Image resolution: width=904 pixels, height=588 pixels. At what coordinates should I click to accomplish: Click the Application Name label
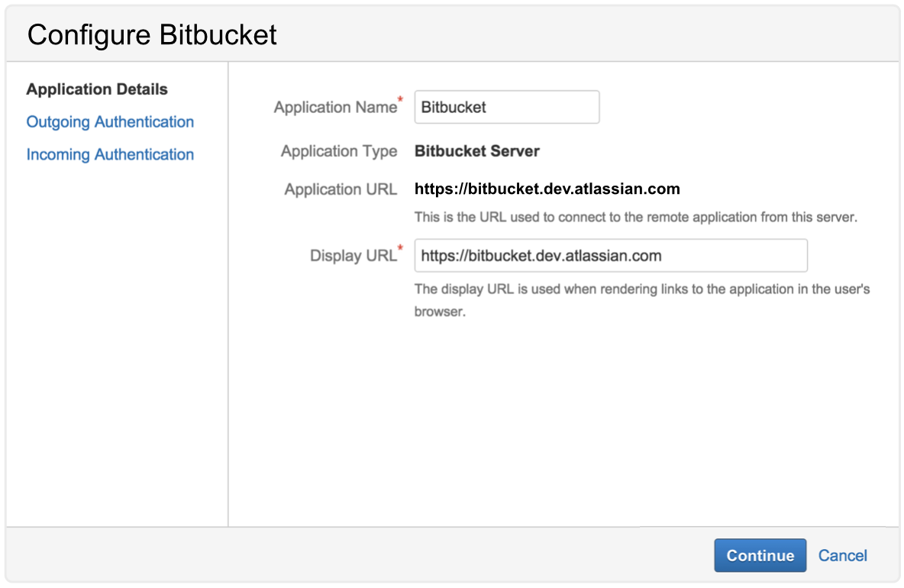pos(334,107)
